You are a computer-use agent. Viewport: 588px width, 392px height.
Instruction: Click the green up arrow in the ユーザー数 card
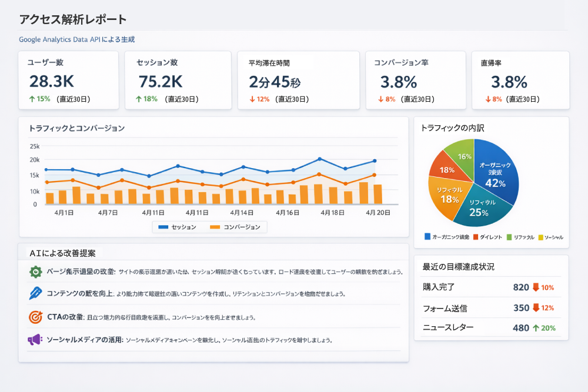point(32,99)
